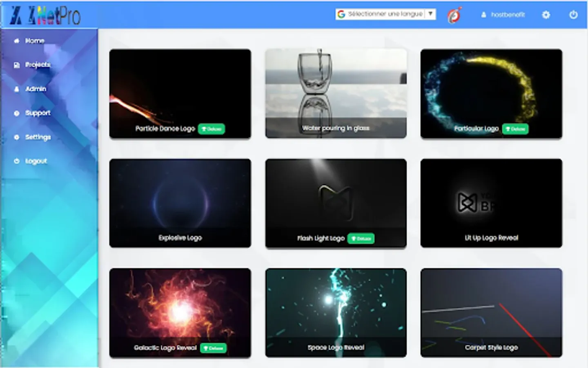Click the 'Carpet Style Logo' caption text
Screen dimensions: 588x368
pyautogui.click(x=491, y=347)
